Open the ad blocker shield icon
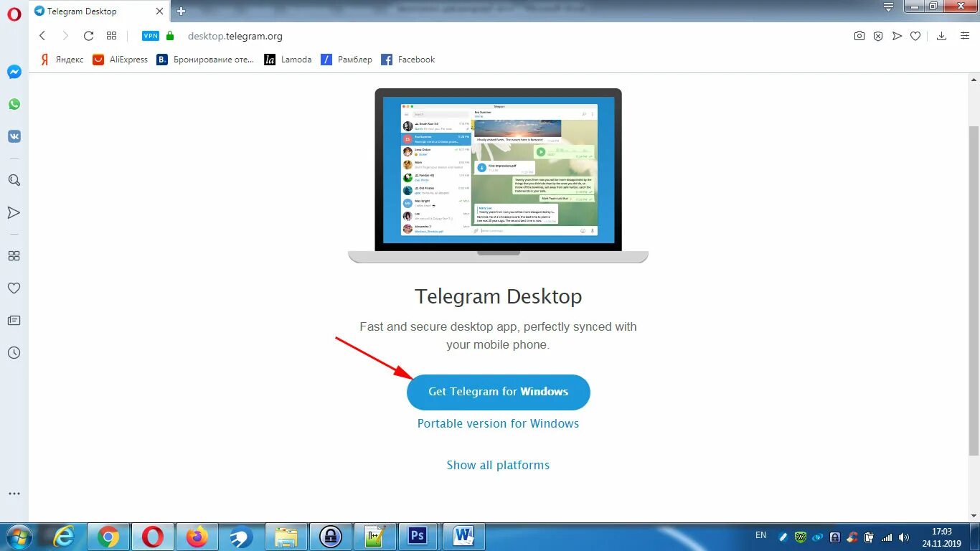Image resolution: width=980 pixels, height=551 pixels. point(878,36)
